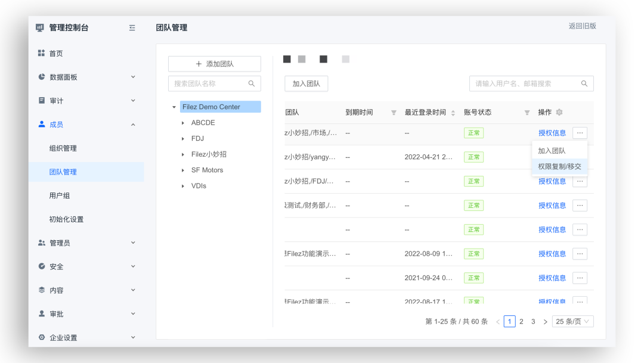The image size is (644, 363).
Task: Expand the 审批 menu chevron
Action: tap(133, 314)
